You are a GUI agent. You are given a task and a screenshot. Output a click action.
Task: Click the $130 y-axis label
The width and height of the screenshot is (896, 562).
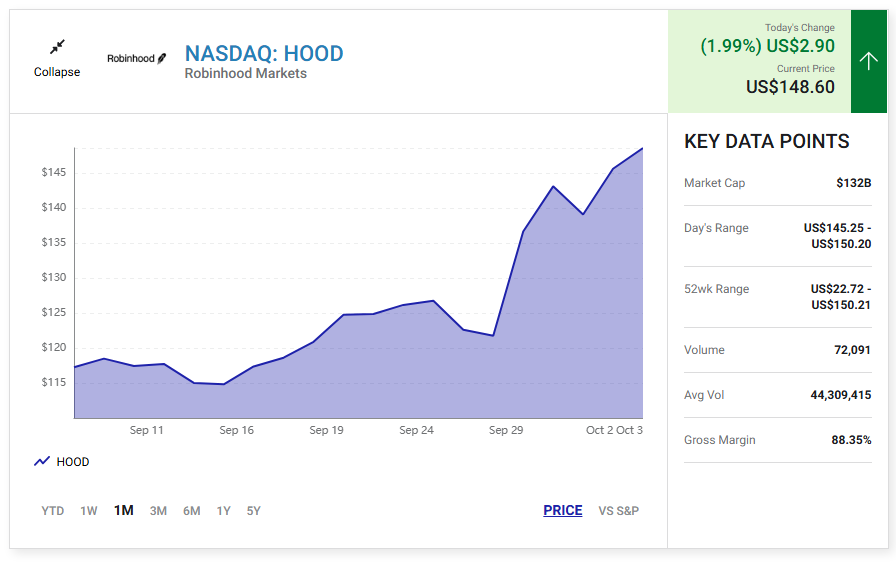54,277
